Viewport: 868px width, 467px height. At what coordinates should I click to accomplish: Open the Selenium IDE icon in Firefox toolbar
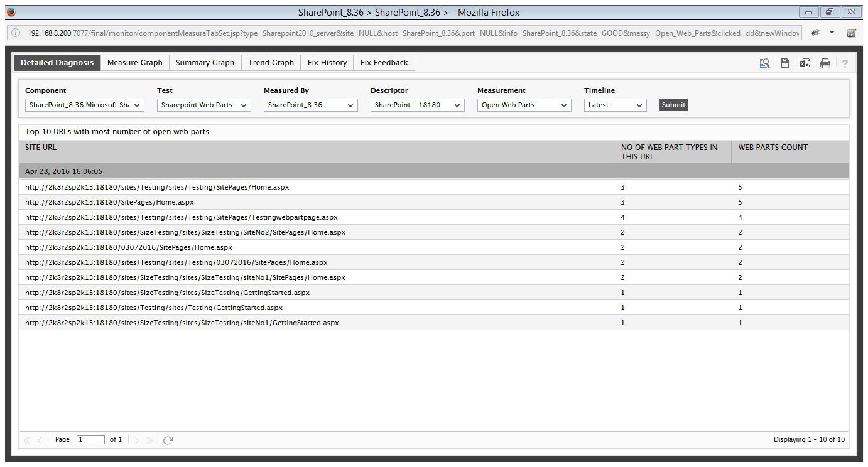(x=852, y=33)
